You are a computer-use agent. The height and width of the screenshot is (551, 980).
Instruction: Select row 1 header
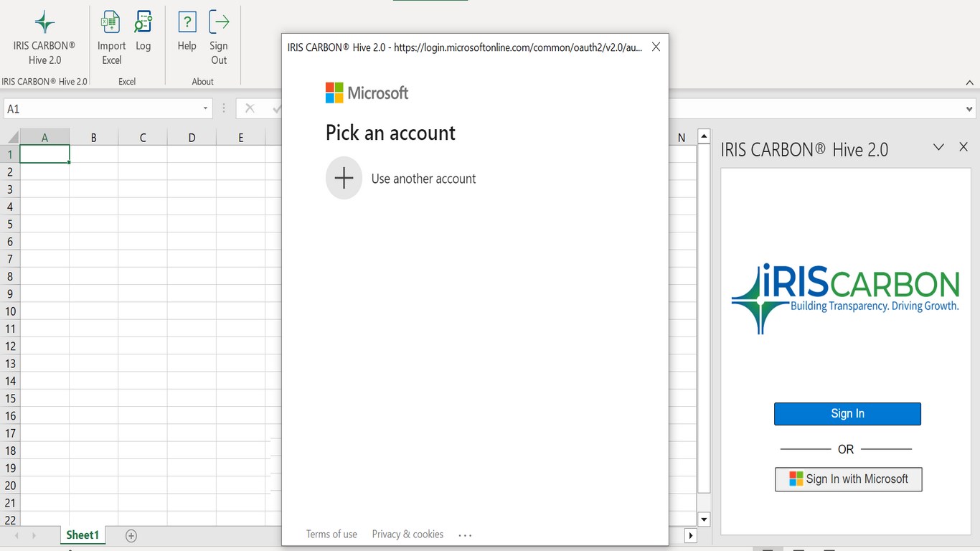tap(10, 154)
